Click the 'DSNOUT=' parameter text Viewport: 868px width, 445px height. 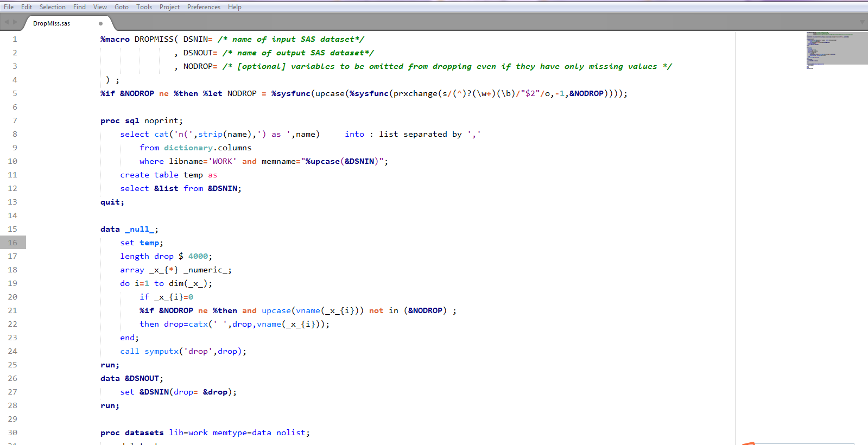200,53
